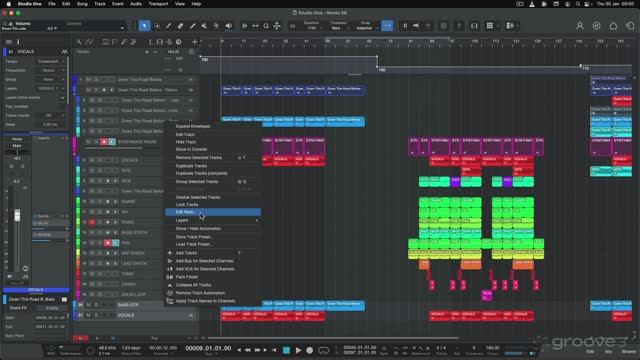Click the Record transport button

310,350
